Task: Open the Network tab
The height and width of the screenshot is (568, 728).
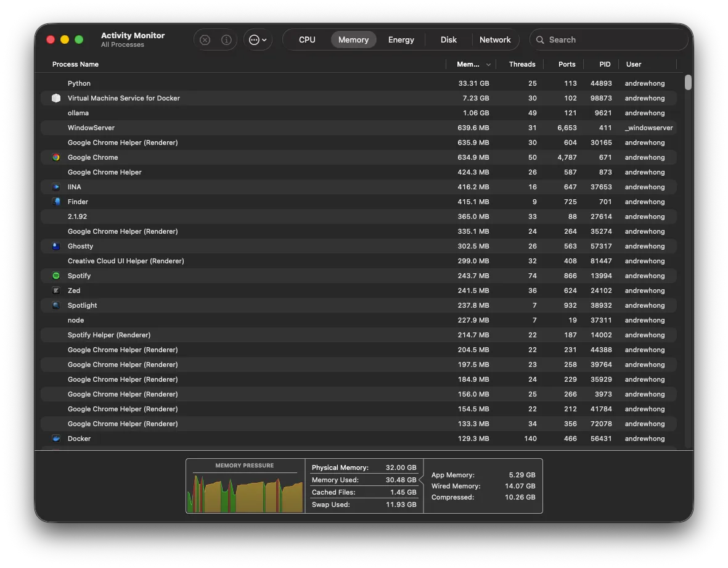Action: (x=495, y=40)
